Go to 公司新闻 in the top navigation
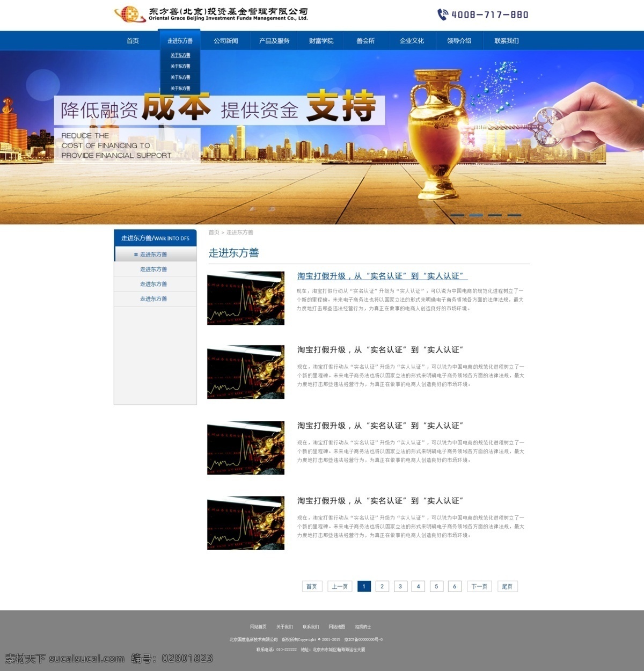The height and width of the screenshot is (671, 644). [226, 41]
